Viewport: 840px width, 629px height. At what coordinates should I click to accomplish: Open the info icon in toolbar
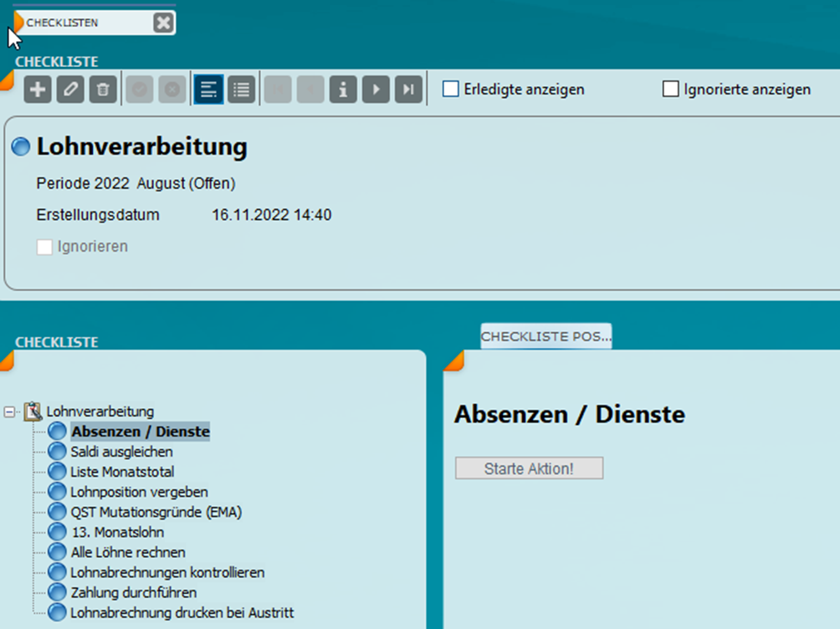pyautogui.click(x=343, y=89)
